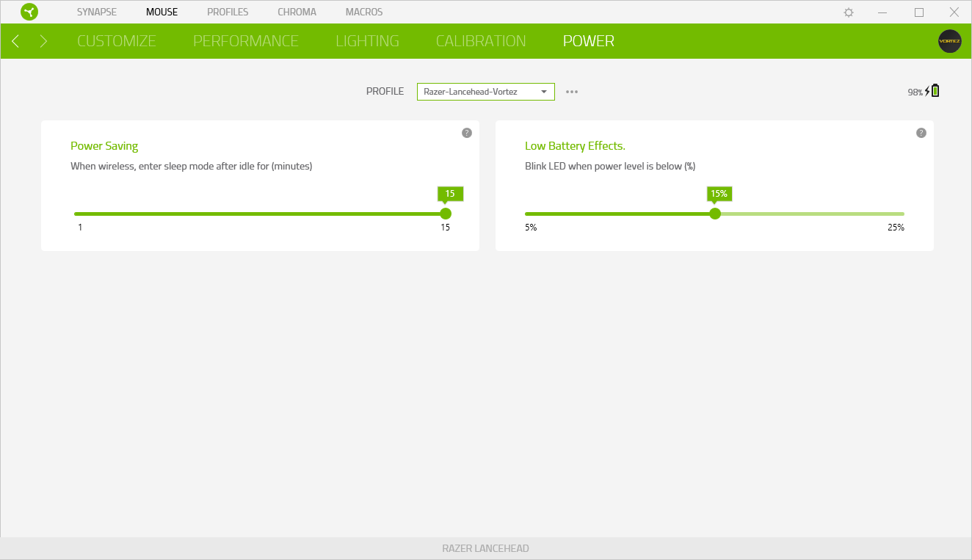The image size is (972, 560).
Task: Click the 98% battery percentage text
Action: pos(915,92)
